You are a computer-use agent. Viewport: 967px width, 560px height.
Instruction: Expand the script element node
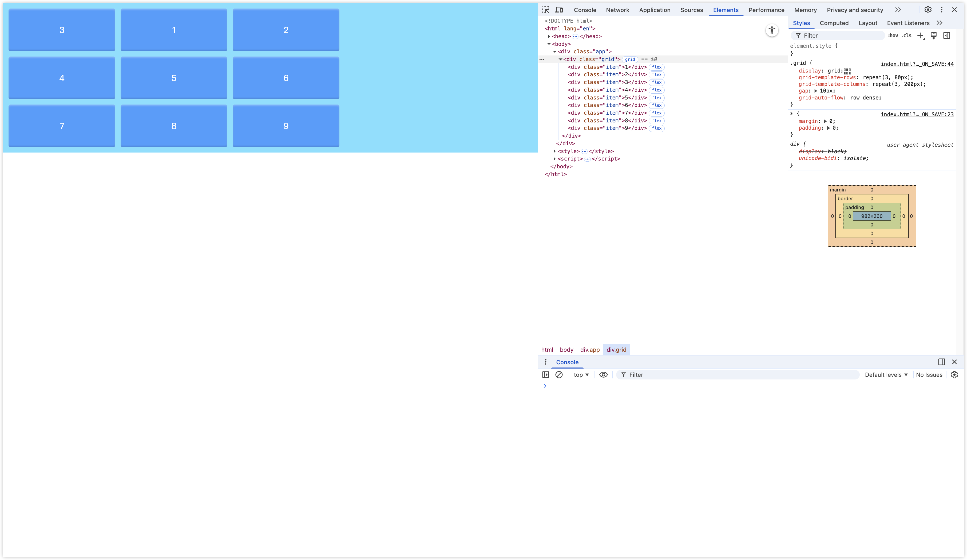click(x=554, y=159)
